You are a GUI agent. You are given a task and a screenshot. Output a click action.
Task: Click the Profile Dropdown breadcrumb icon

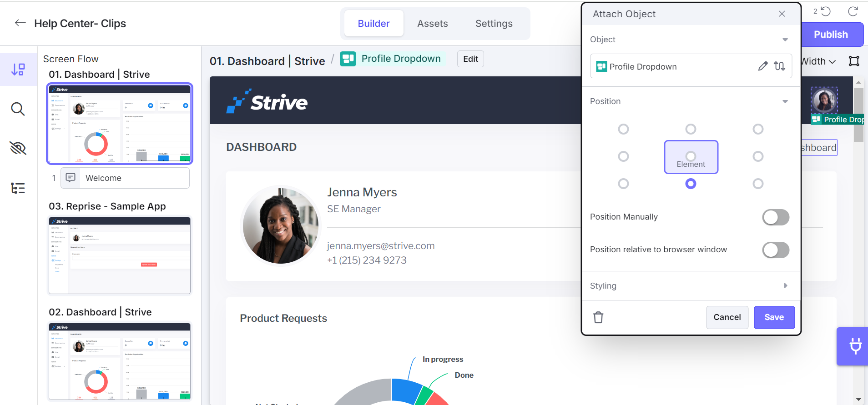[x=348, y=59]
